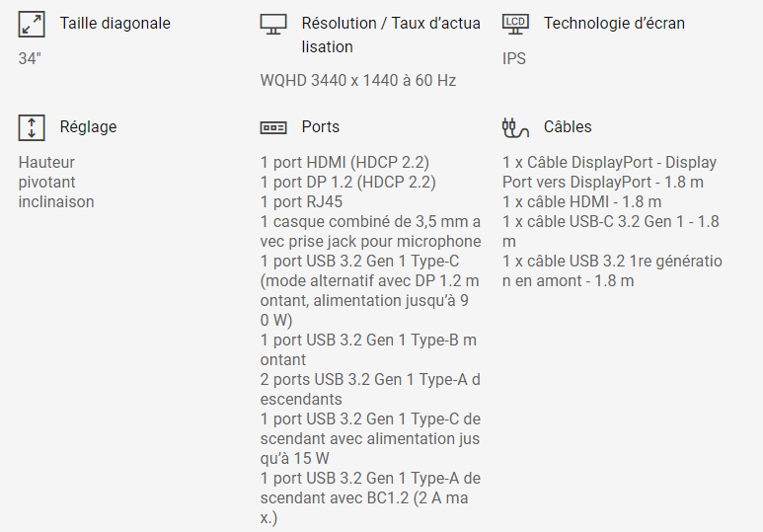Click the 1 port HDMI (HDCP 2.2) line
This screenshot has height=532, width=763.
click(x=344, y=162)
